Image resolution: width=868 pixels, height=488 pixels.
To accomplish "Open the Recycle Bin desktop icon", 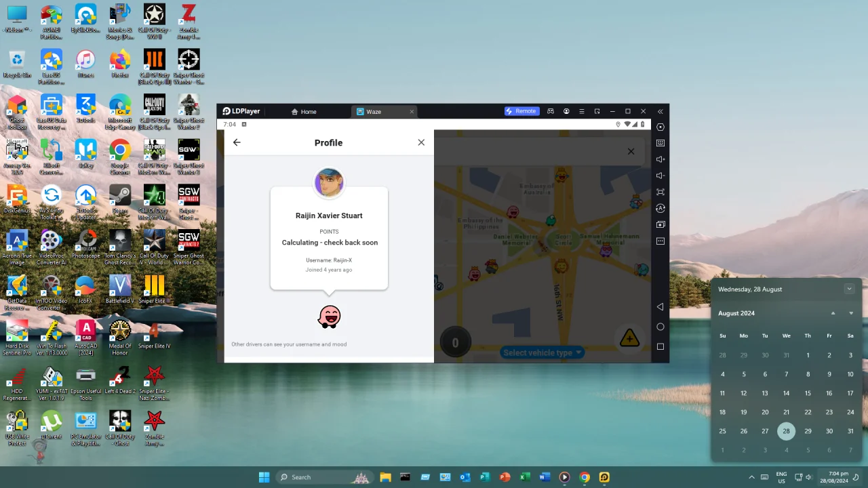I will [x=17, y=64].
